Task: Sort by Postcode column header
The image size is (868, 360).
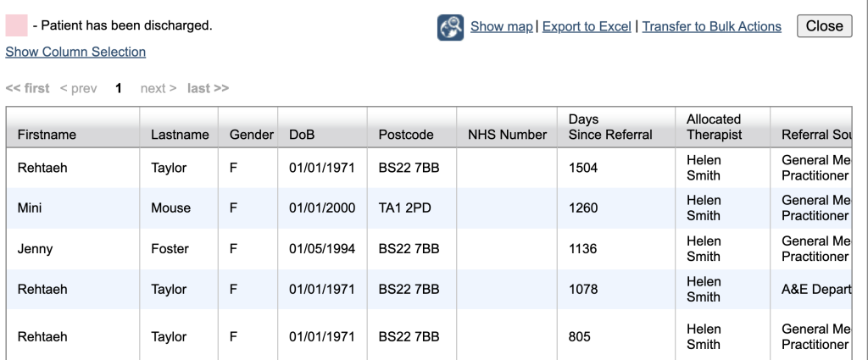Action: click(x=406, y=135)
